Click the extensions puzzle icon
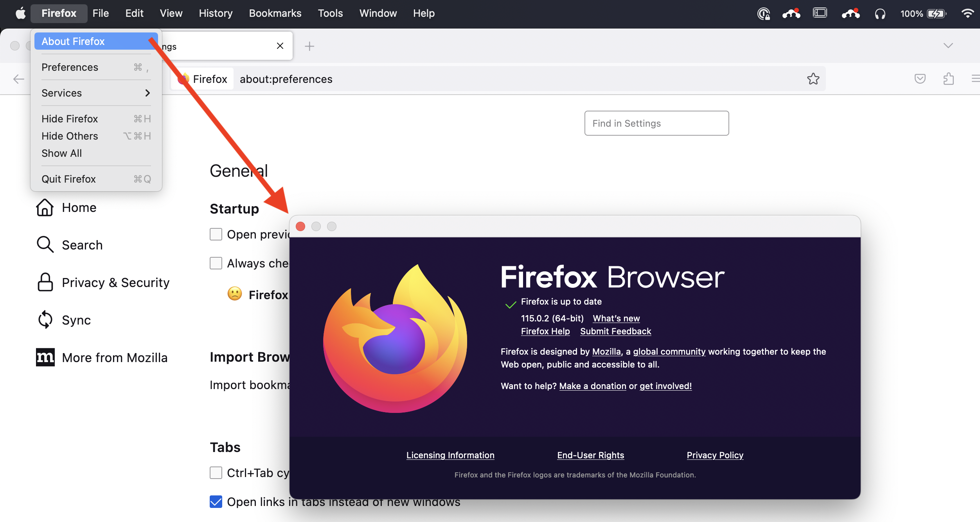 [948, 79]
